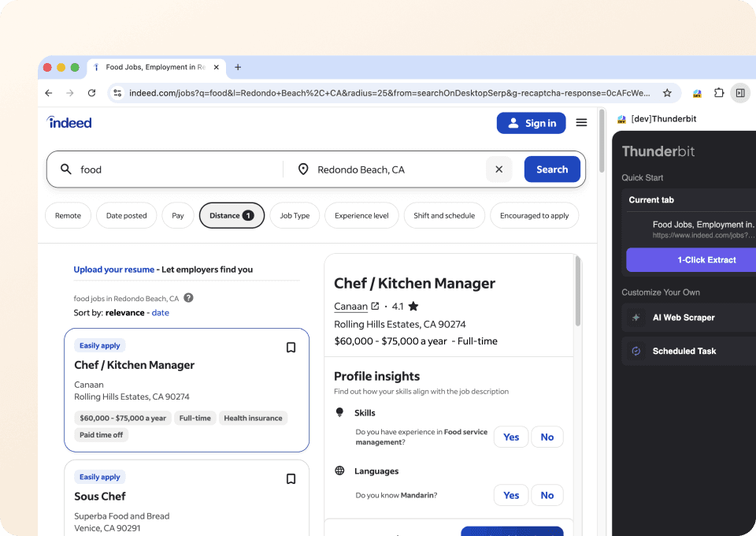
Task: Open the browser extensions puzzle icon
Action: coord(718,92)
